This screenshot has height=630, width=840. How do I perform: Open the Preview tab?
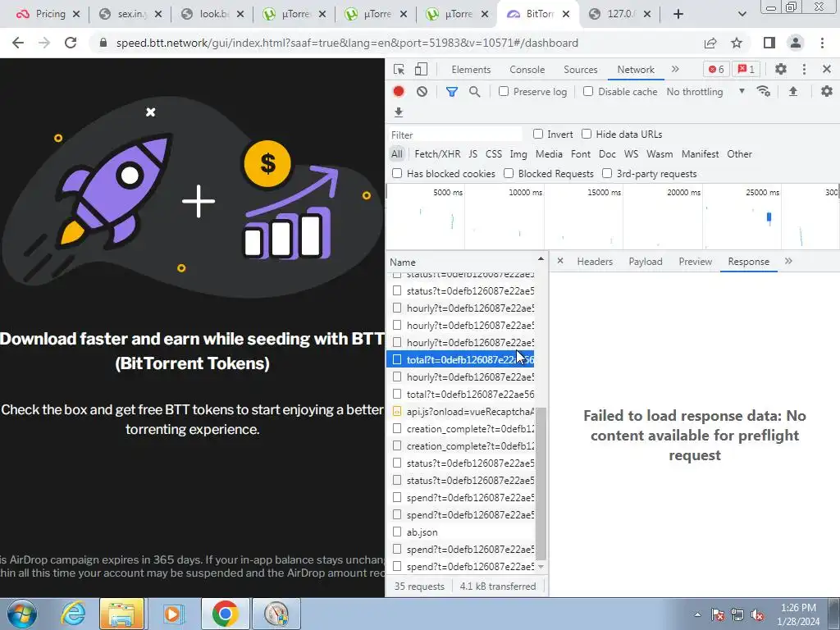coord(696,262)
